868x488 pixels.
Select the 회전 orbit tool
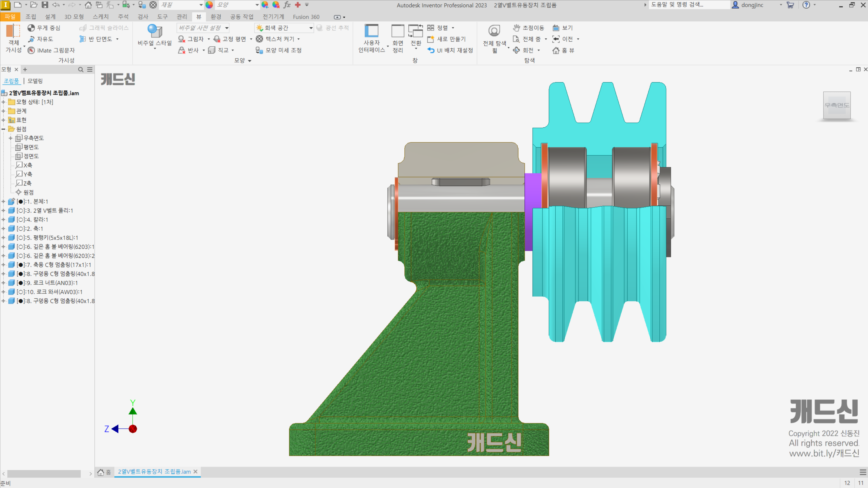(523, 50)
